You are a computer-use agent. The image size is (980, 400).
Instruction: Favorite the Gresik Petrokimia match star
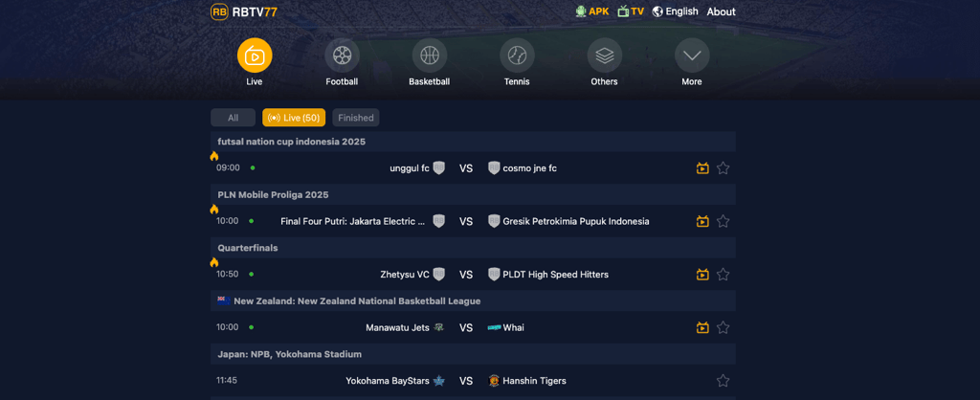tap(724, 221)
